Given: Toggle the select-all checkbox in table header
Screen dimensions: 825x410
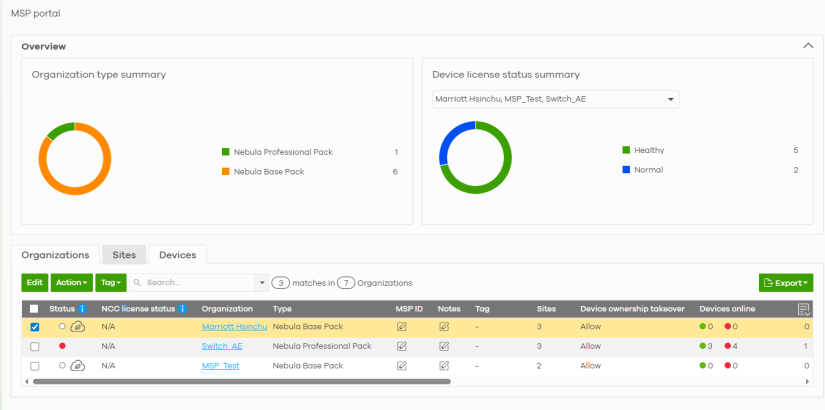Looking at the screenshot, I should pyautogui.click(x=34, y=309).
